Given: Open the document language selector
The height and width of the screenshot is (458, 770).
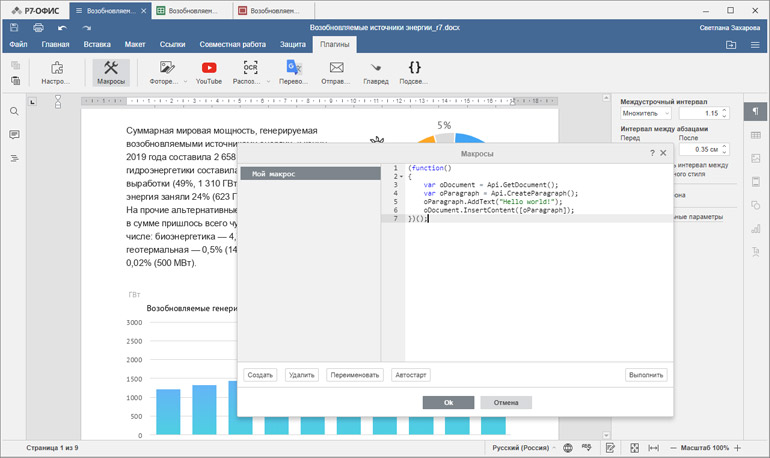Looking at the screenshot, I should tap(520, 448).
